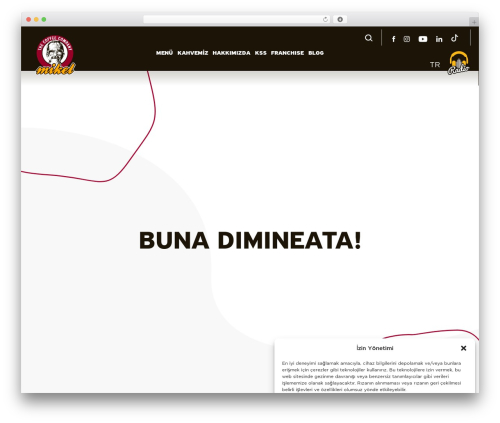Image resolution: width=500 pixels, height=423 pixels.
Task: Open the MENÜ navigation item
Action: (164, 53)
